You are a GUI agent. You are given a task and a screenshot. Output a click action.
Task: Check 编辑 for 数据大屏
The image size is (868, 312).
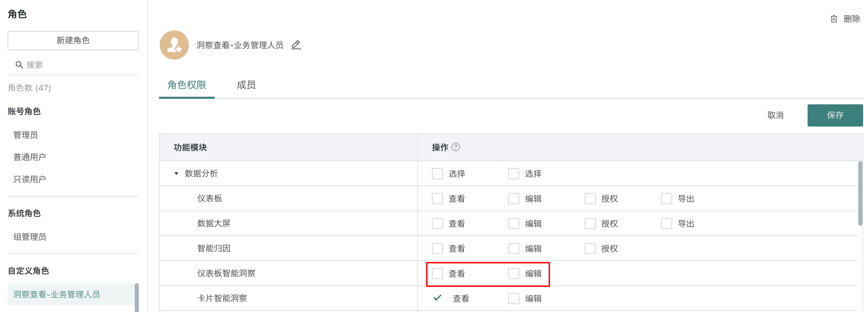514,224
